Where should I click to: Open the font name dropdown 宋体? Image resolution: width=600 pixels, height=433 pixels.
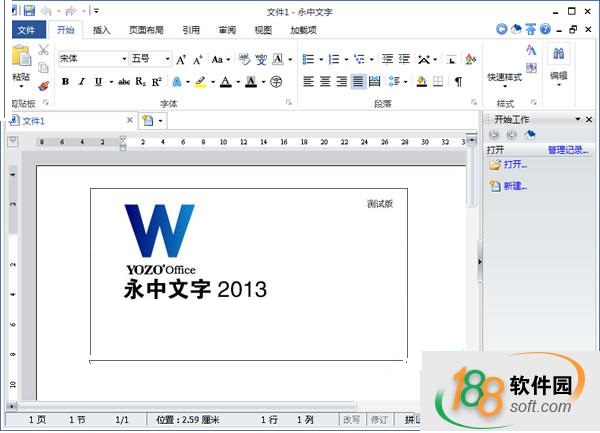tap(92, 59)
